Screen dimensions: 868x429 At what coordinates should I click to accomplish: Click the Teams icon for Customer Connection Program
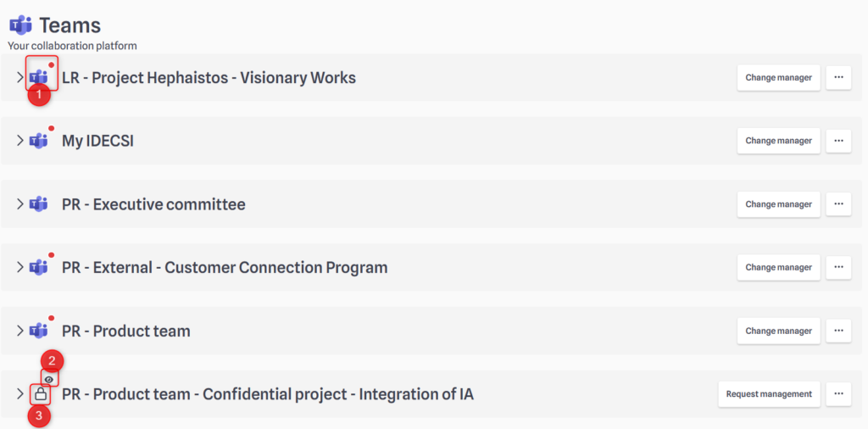[x=39, y=267]
